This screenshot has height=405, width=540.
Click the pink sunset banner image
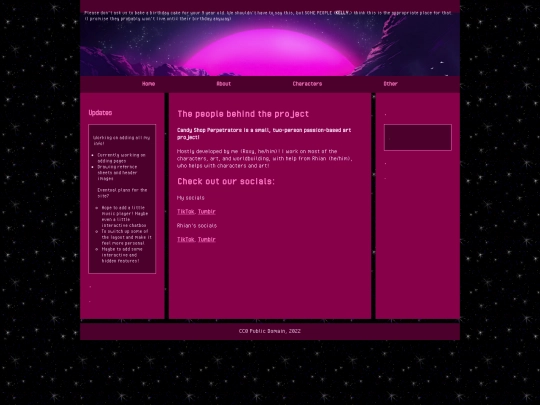[270, 45]
